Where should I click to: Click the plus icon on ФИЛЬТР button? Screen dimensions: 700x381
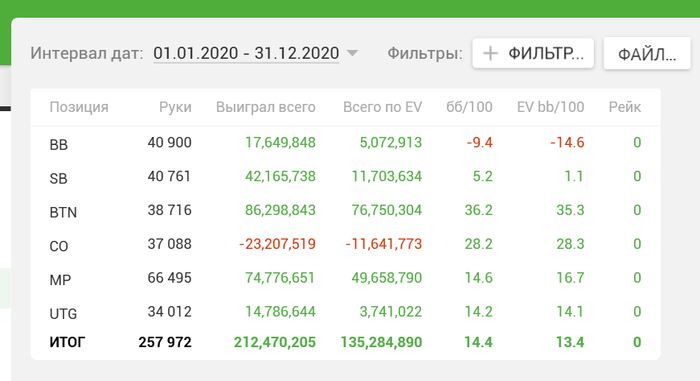pyautogui.click(x=490, y=54)
